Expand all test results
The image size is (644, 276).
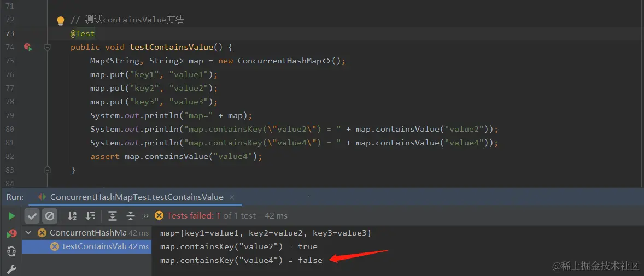point(113,216)
